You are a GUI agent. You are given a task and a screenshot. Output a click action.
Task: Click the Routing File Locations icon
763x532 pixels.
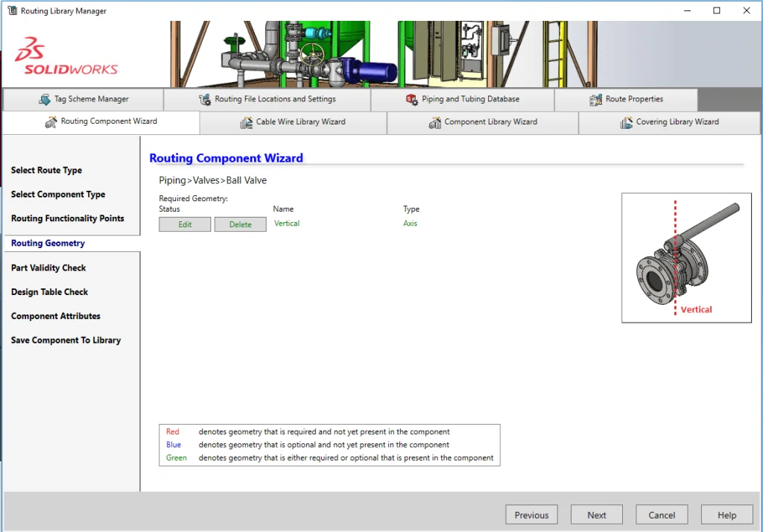[x=205, y=99]
